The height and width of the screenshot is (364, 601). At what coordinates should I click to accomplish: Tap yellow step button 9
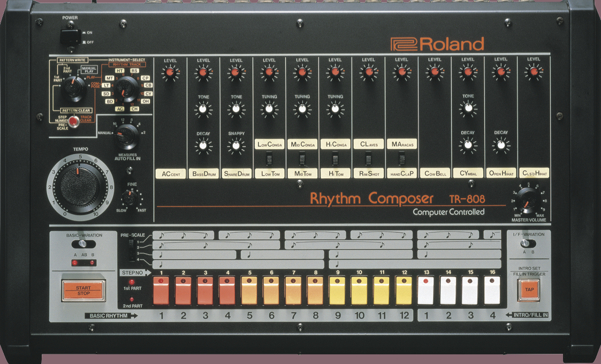tap(337, 291)
